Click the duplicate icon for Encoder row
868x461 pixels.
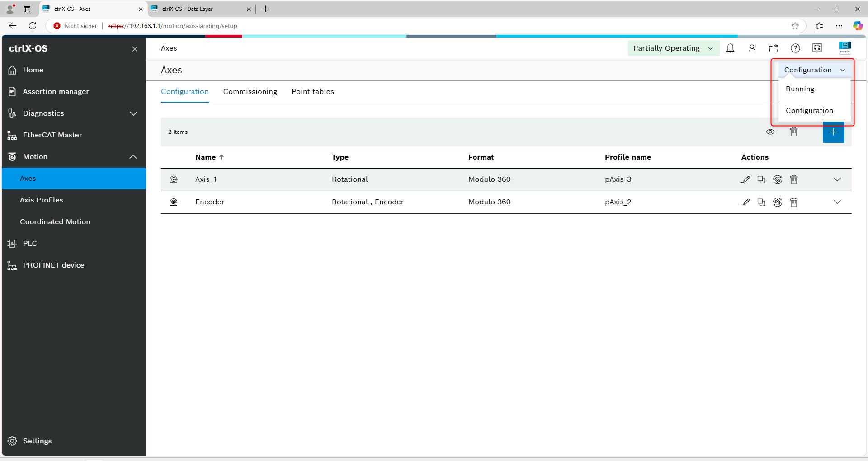[x=761, y=202]
